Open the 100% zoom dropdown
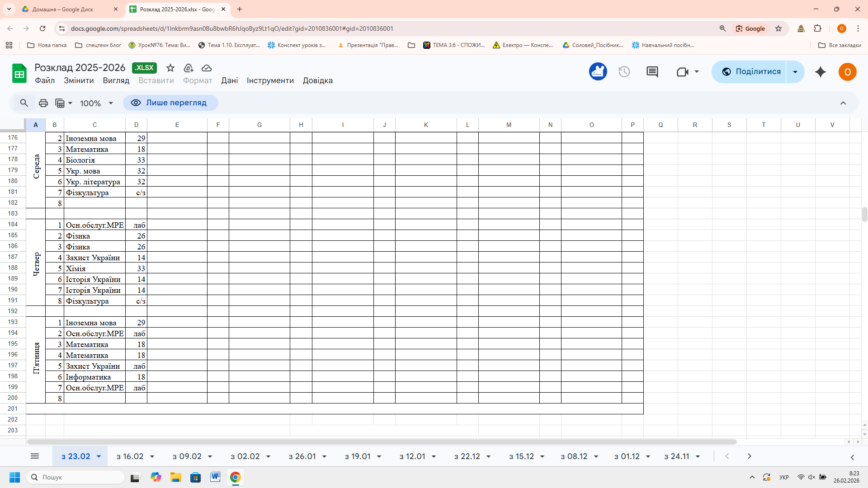This screenshot has width=868, height=488. coord(96,103)
